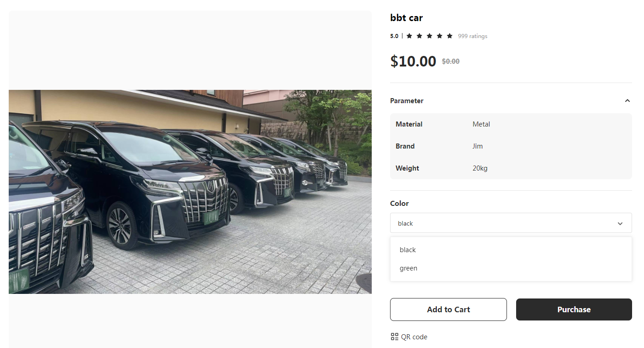The width and height of the screenshot is (644, 348).
Task: Click the car product image
Action: (190, 192)
